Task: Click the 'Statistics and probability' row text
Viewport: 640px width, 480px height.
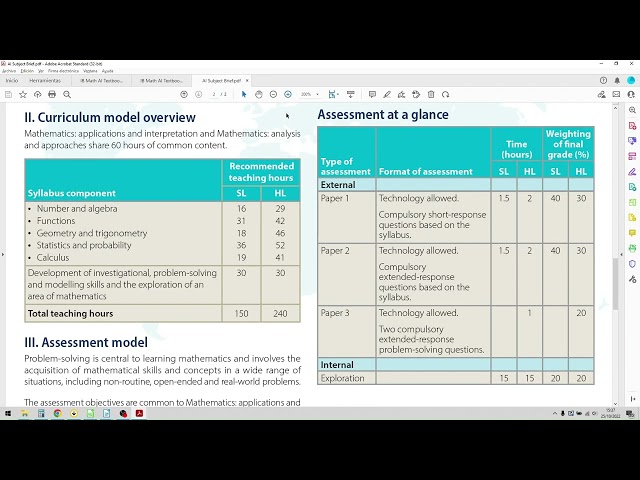Action: [x=84, y=245]
